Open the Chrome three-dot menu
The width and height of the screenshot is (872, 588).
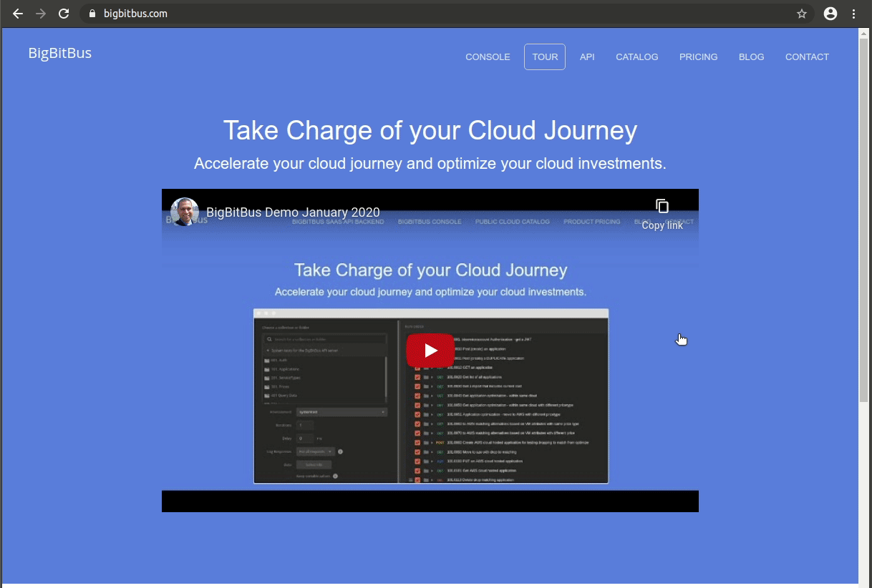853,14
